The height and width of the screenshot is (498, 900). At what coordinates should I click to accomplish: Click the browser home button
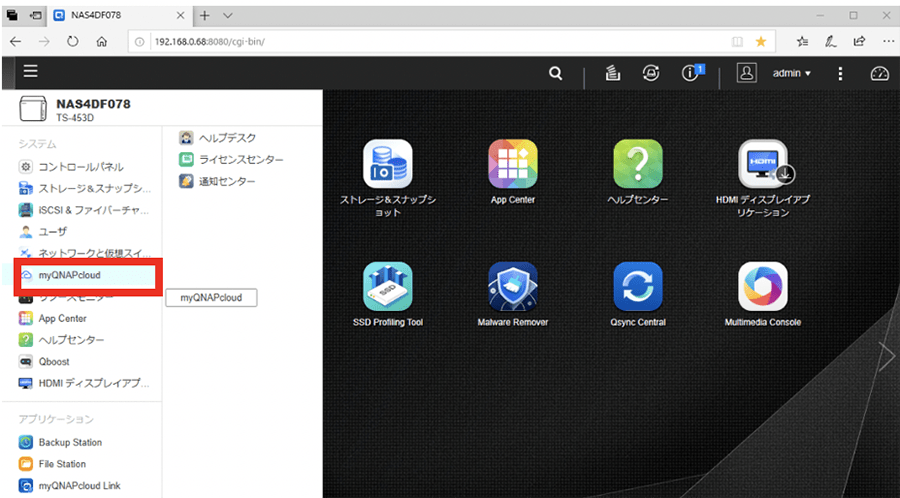[x=102, y=41]
